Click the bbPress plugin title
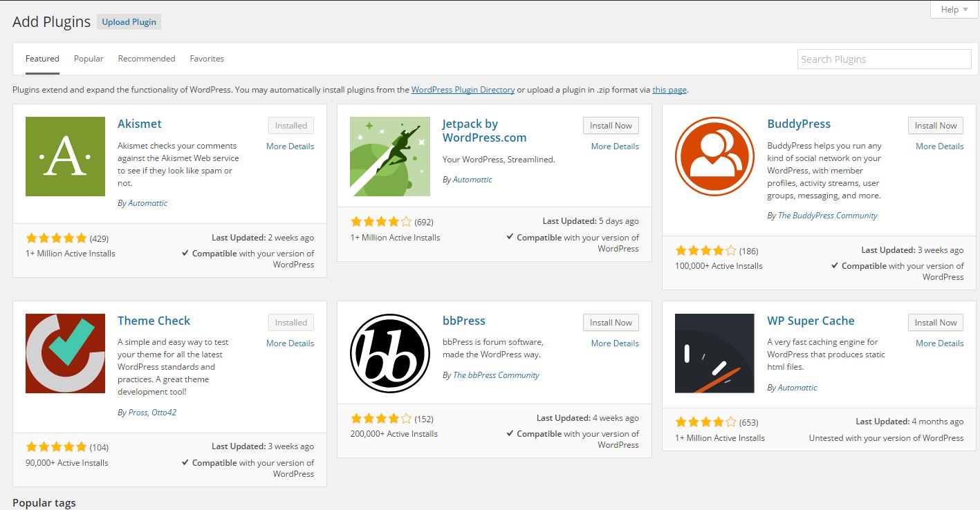Viewport: 980px width, 510px height. 464,321
